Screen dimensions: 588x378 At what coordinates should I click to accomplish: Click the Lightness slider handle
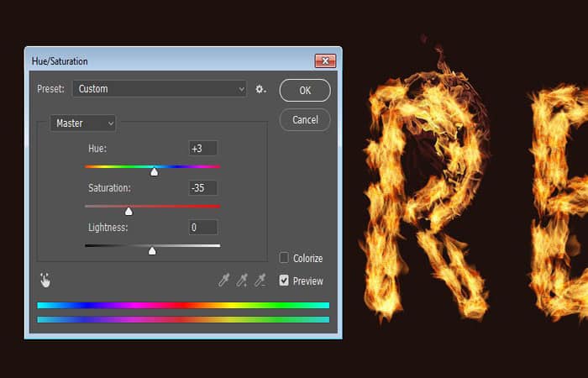[152, 251]
